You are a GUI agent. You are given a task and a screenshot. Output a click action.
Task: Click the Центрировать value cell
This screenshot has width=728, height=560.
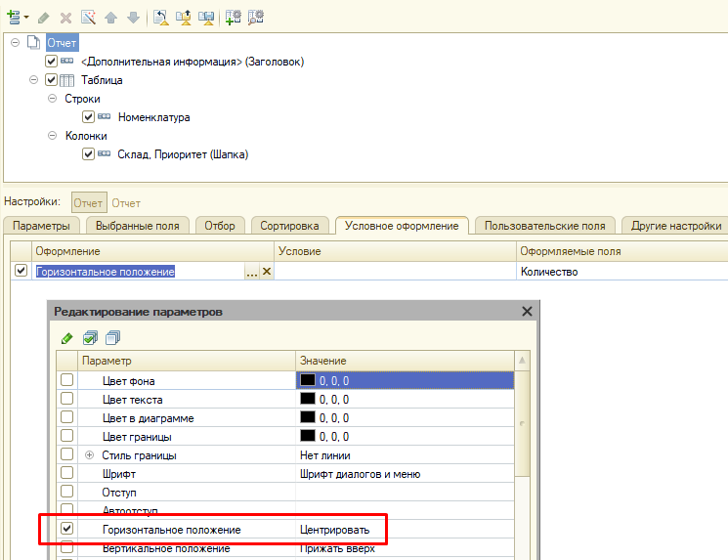[x=405, y=530]
